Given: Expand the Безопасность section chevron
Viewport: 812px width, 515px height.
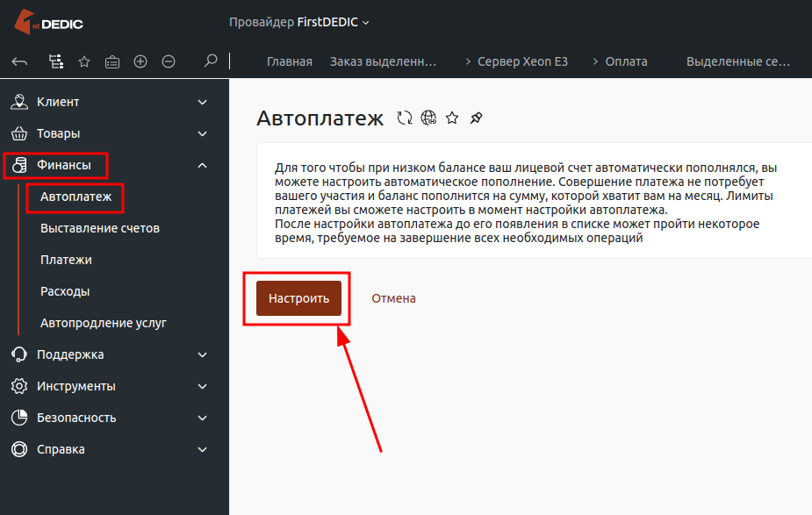Looking at the screenshot, I should pos(203,418).
